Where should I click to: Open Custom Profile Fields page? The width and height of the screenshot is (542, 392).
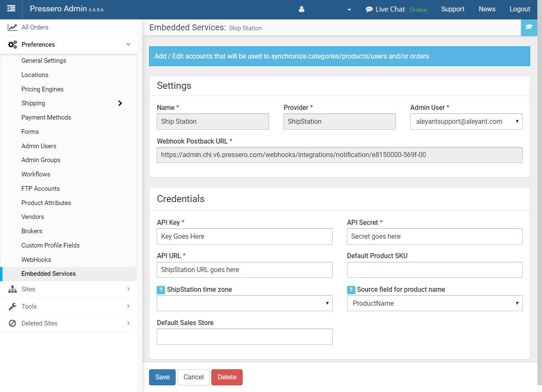[x=51, y=245]
